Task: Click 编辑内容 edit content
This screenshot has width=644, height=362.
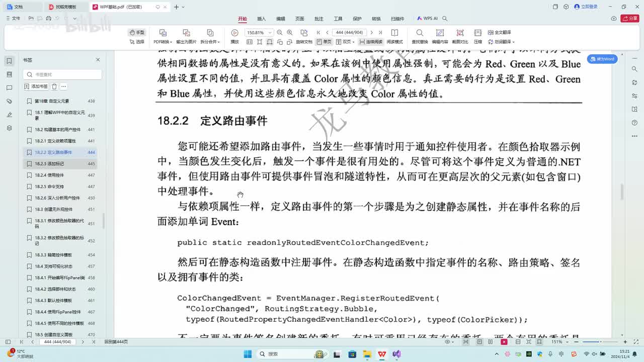Action: pos(440,37)
